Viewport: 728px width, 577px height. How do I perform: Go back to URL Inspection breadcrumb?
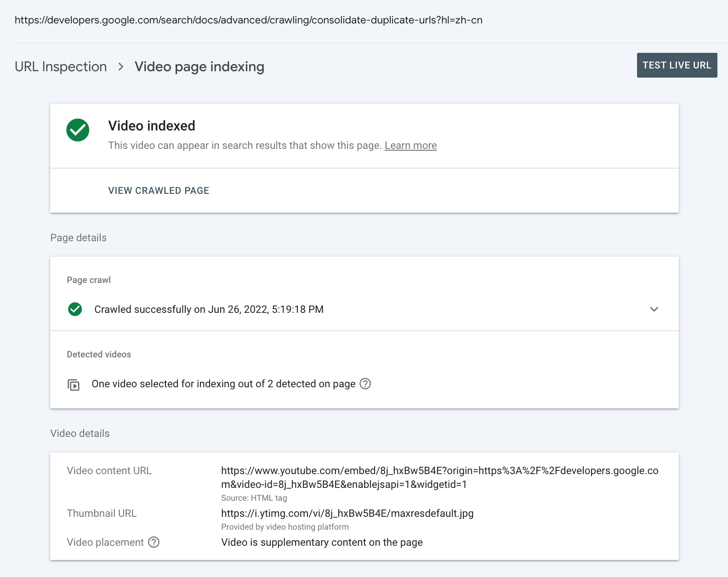coord(61,67)
